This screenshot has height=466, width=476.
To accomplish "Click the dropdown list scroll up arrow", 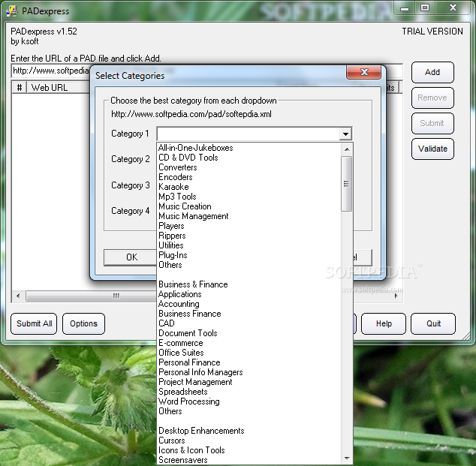I will click(x=347, y=149).
